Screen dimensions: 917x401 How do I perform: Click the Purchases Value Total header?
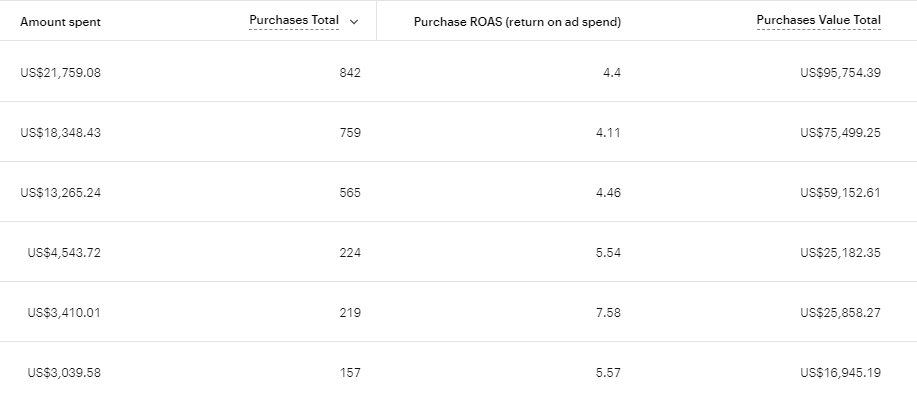tap(818, 21)
